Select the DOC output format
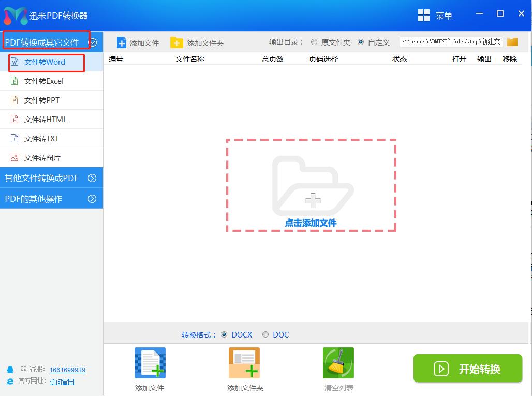The height and width of the screenshot is (396, 532). [265, 334]
